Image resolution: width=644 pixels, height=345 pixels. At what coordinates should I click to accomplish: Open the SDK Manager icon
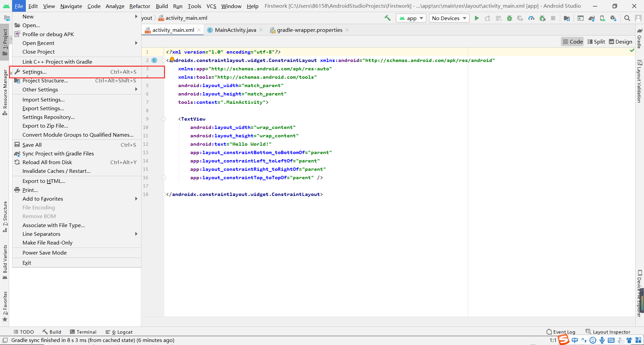point(613,18)
